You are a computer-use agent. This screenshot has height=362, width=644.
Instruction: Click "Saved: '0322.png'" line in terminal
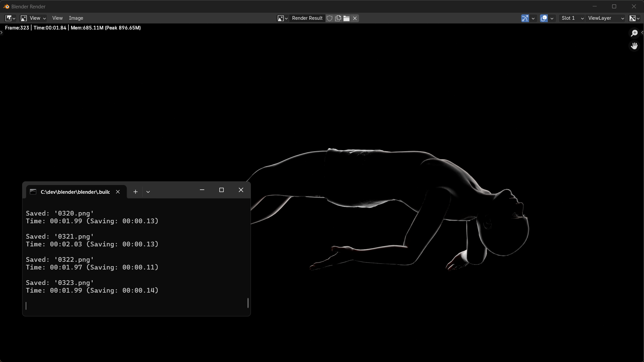coord(60,260)
